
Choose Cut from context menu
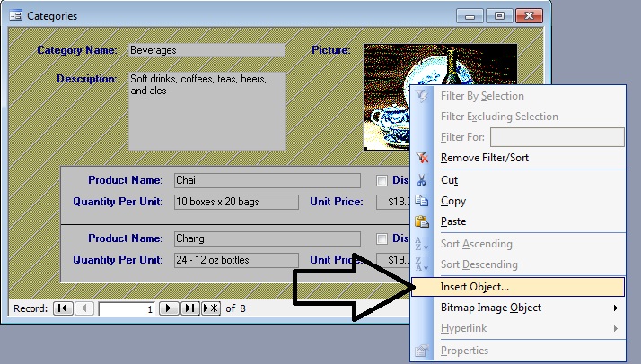(518, 180)
